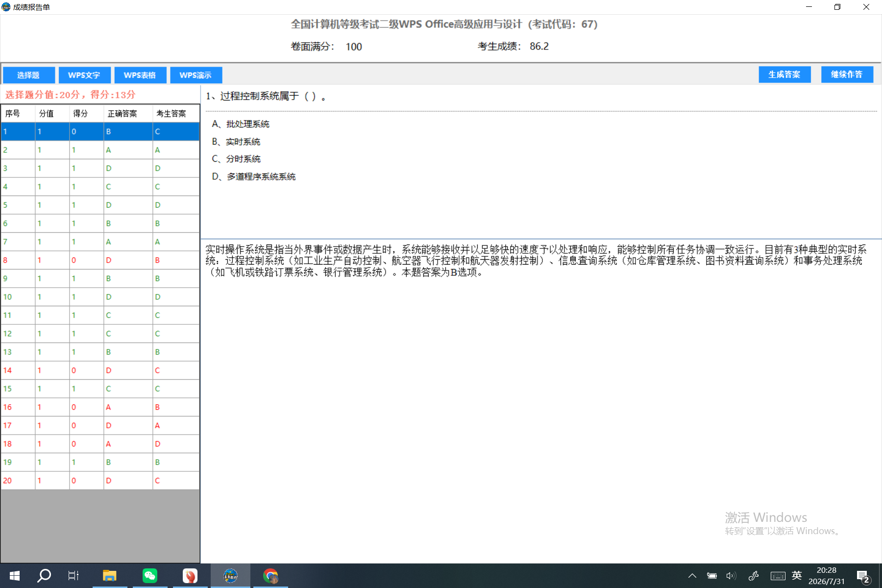This screenshot has height=588, width=882.
Task: Click the 生成答案 button
Action: click(x=784, y=74)
